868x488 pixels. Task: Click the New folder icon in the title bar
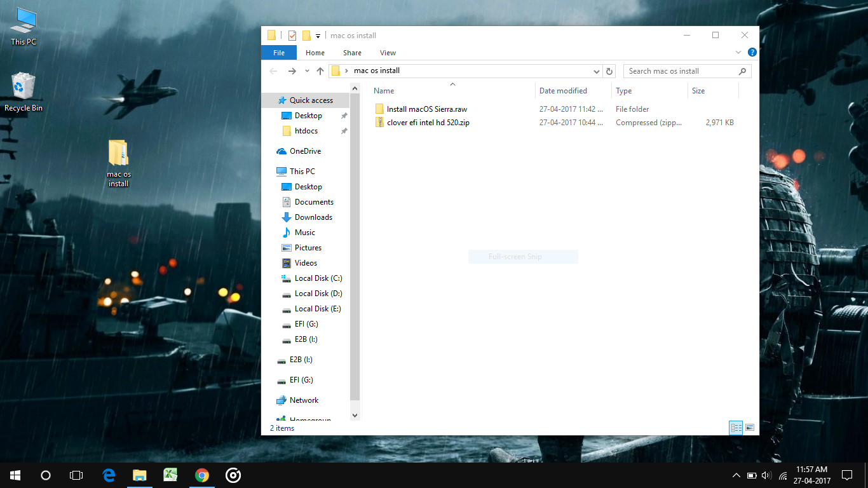[306, 36]
